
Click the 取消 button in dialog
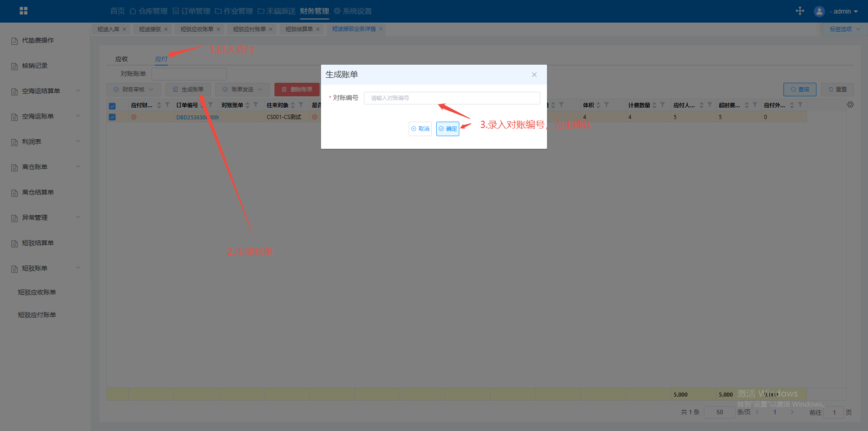click(420, 129)
